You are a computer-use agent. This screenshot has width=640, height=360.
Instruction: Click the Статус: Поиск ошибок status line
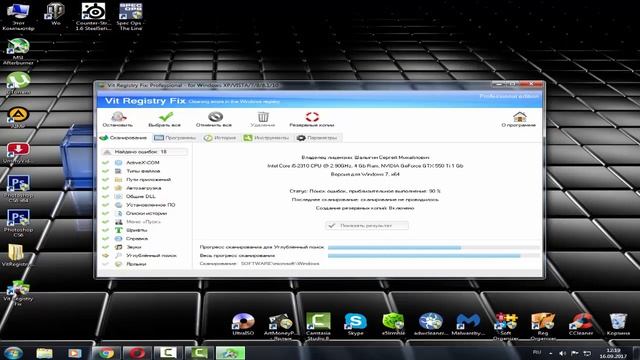tap(365, 191)
